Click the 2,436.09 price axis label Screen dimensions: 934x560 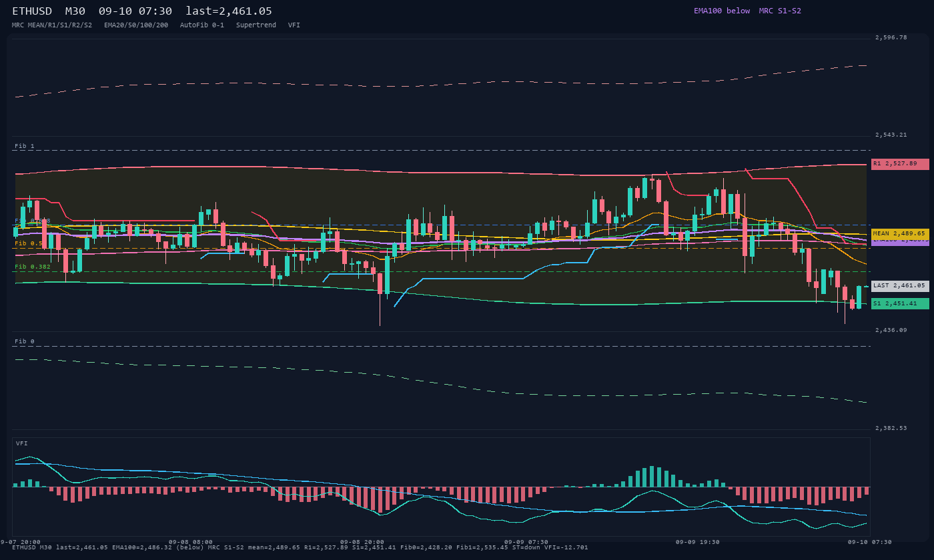(891, 331)
